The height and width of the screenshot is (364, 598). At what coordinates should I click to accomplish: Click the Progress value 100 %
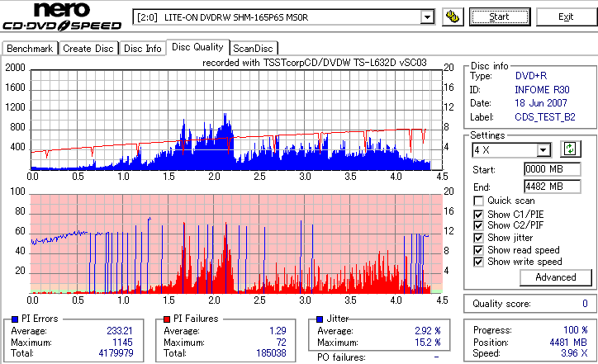576,330
